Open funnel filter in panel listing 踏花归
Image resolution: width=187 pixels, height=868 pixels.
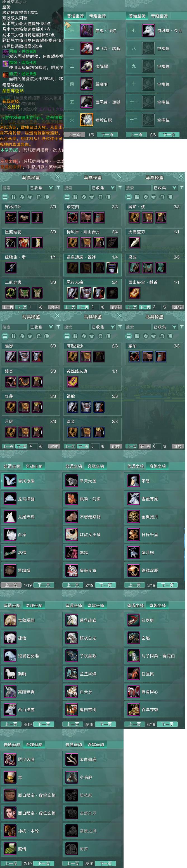[x=120, y=188]
